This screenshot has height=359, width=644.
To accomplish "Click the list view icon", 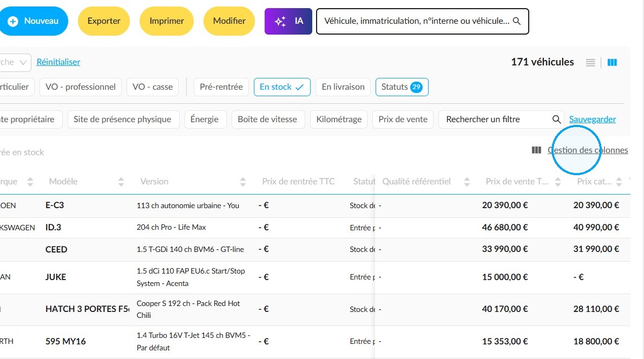I will coord(590,62).
